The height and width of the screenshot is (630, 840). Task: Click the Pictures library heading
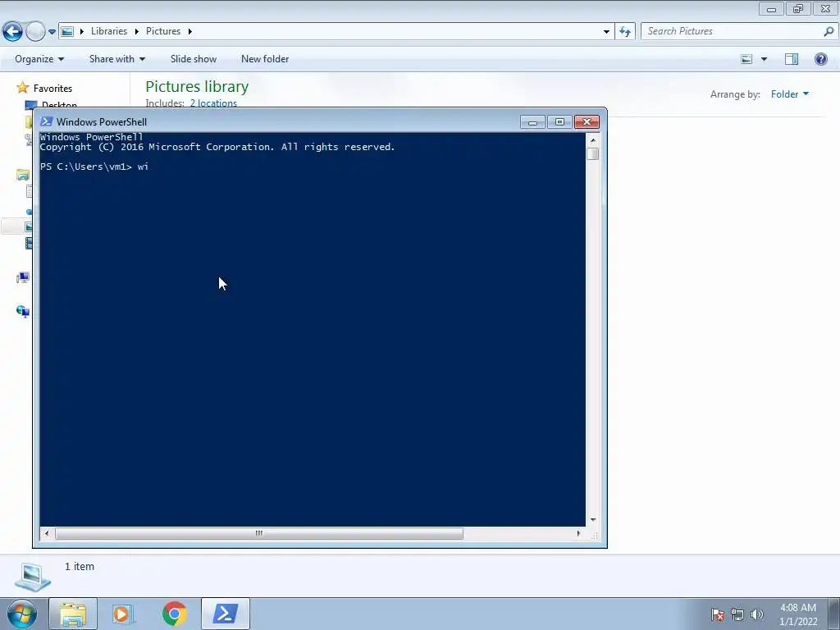(x=197, y=86)
